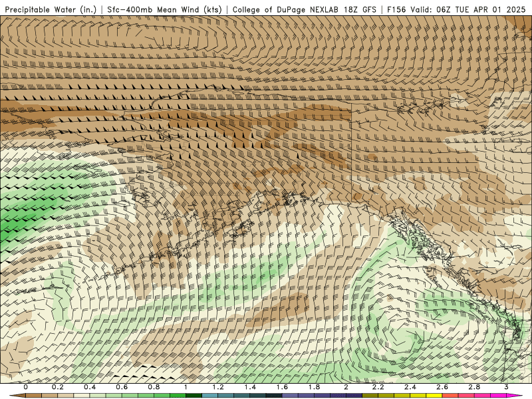The width and height of the screenshot is (532, 399).
Task: Click the 'Valid: 06Z TUE APR 01 2025' text
Action: click(468, 9)
